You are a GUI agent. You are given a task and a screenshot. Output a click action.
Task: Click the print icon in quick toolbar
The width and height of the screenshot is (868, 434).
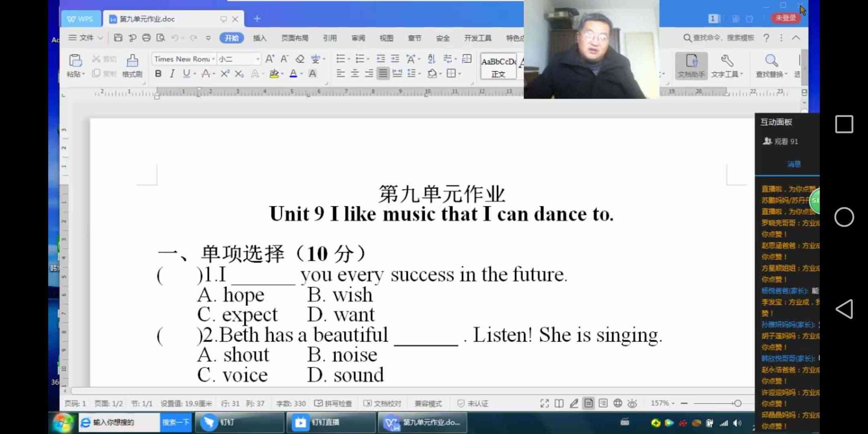pos(146,38)
